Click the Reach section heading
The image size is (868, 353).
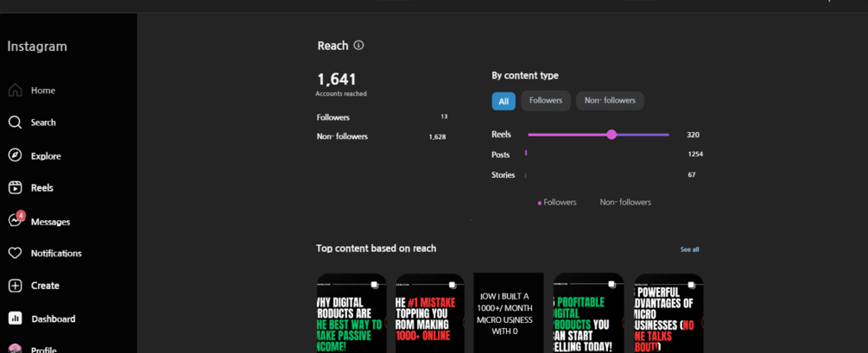333,46
